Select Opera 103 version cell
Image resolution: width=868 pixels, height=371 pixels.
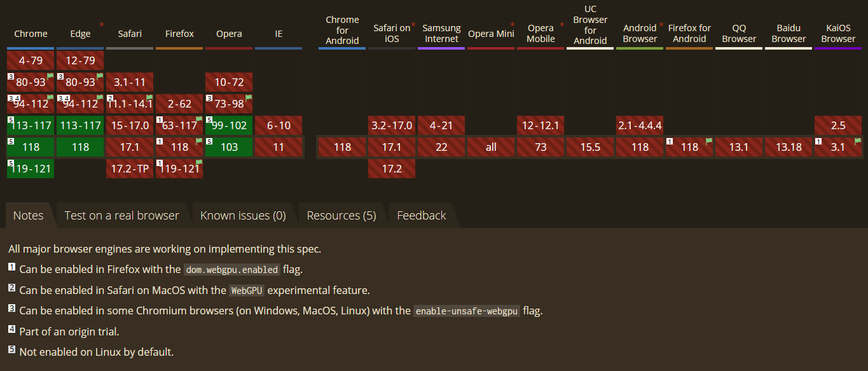[x=229, y=147]
